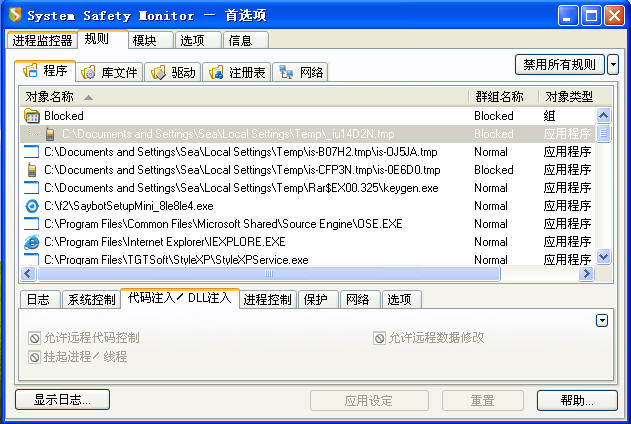631x424 pixels.
Task: Click the horizontal scroll left arrow
Action: (x=28, y=274)
